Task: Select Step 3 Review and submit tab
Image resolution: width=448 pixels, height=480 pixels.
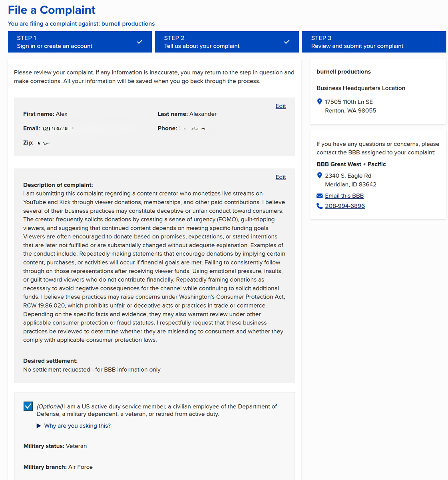Action: pos(374,42)
